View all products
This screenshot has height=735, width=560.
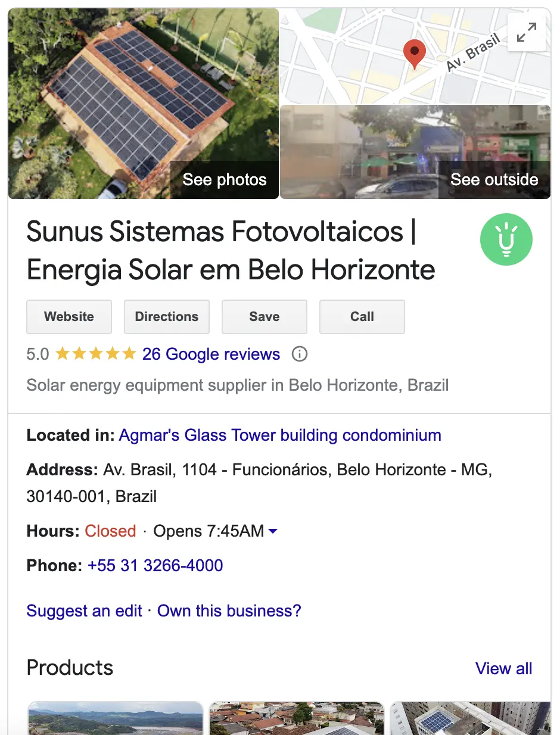503,668
